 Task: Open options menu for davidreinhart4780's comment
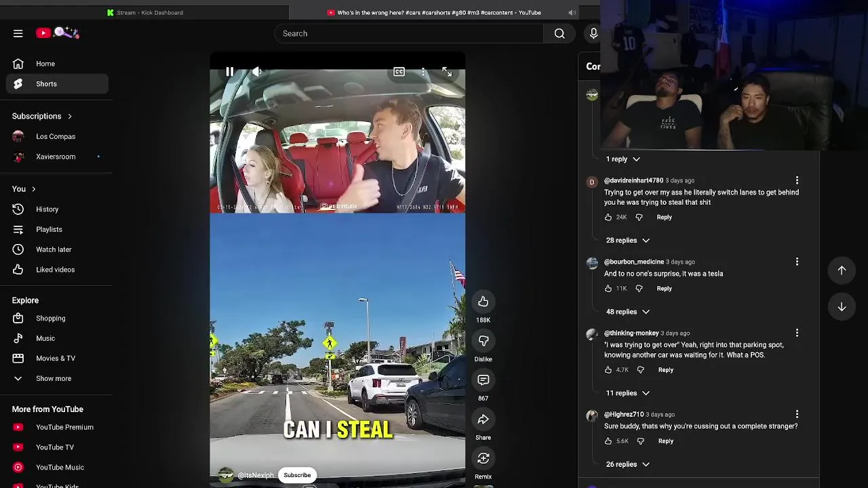click(797, 180)
